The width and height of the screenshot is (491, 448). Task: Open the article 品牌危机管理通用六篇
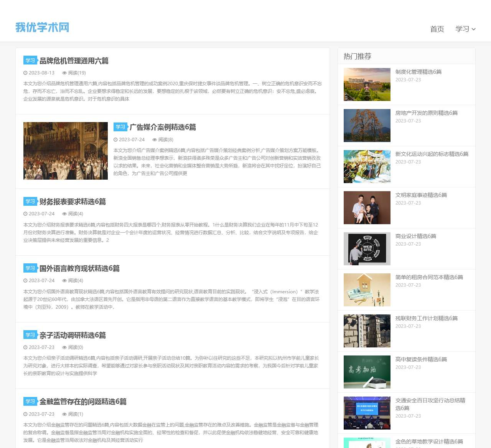click(x=74, y=61)
